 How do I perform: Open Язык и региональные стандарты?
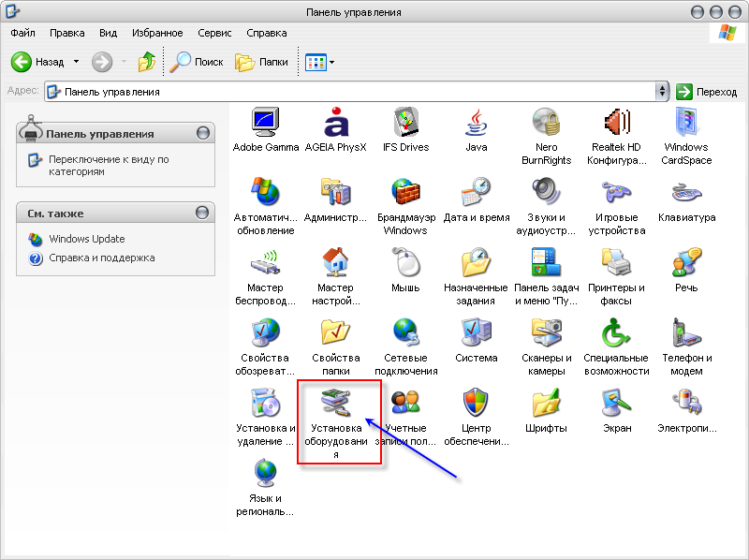(266, 487)
